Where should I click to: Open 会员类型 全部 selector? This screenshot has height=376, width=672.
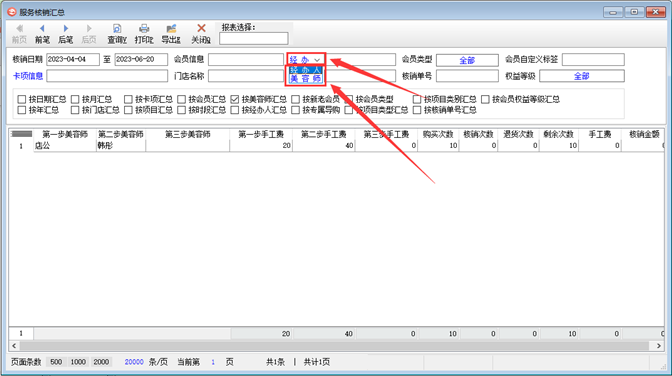(x=467, y=60)
